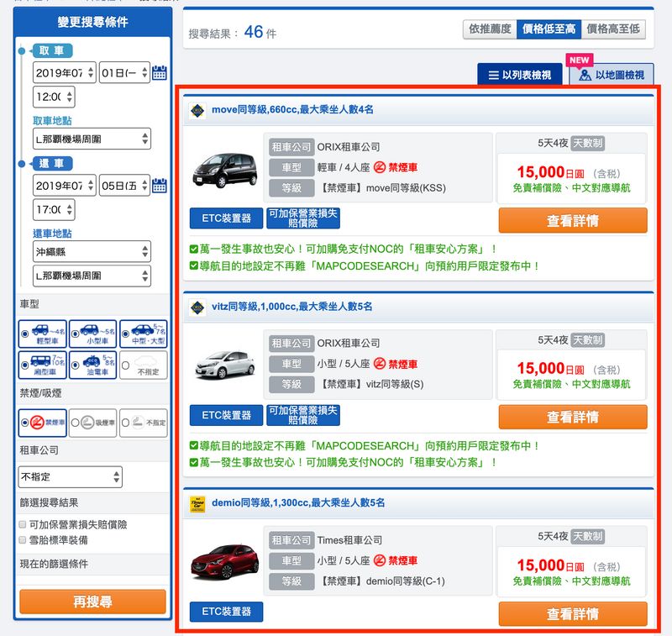Viewport: 672px width, 636px height.
Task: Sort results by 價格高至低
Action: 613,29
